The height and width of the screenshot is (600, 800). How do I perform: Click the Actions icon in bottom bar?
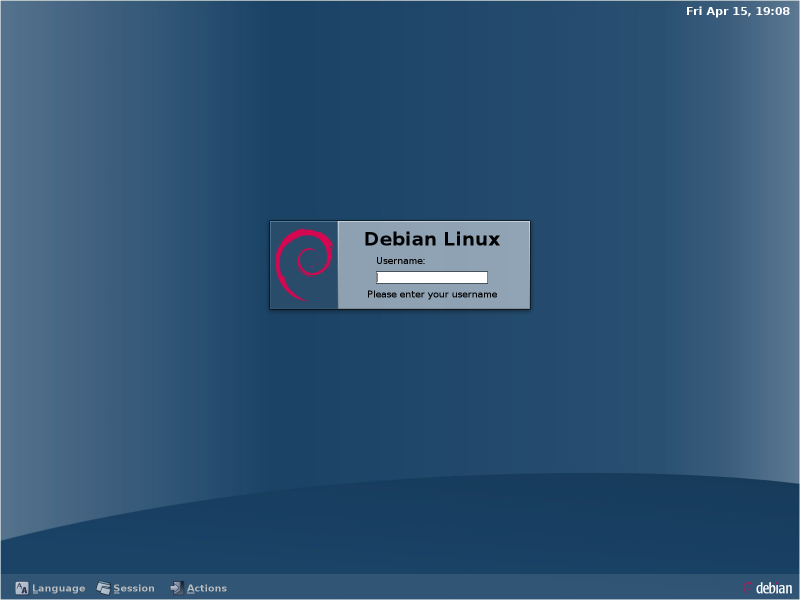(177, 588)
